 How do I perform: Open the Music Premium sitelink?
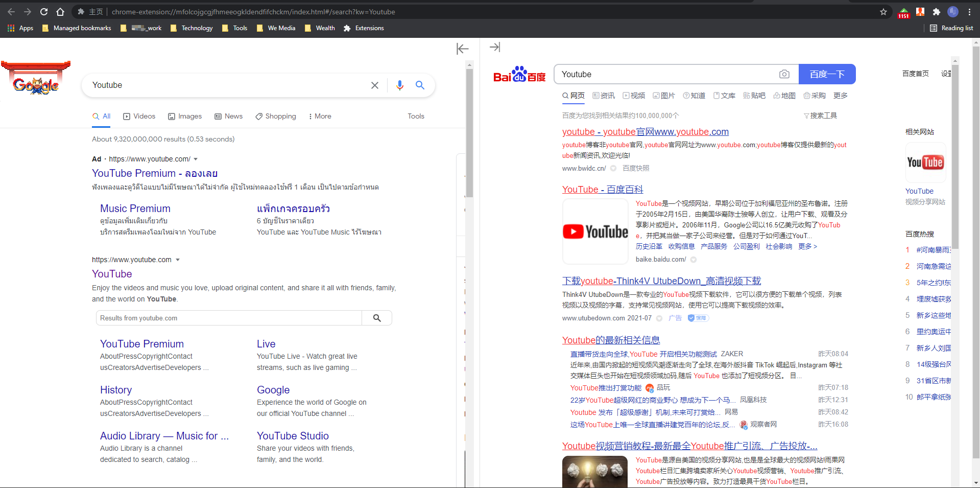135,208
